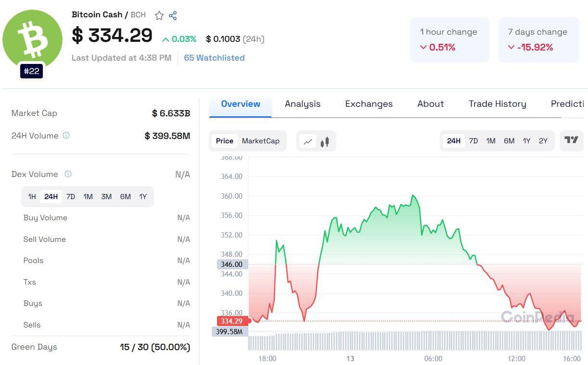This screenshot has height=365, width=588.
Task: Choose 24H Dex volume period
Action: pos(51,197)
